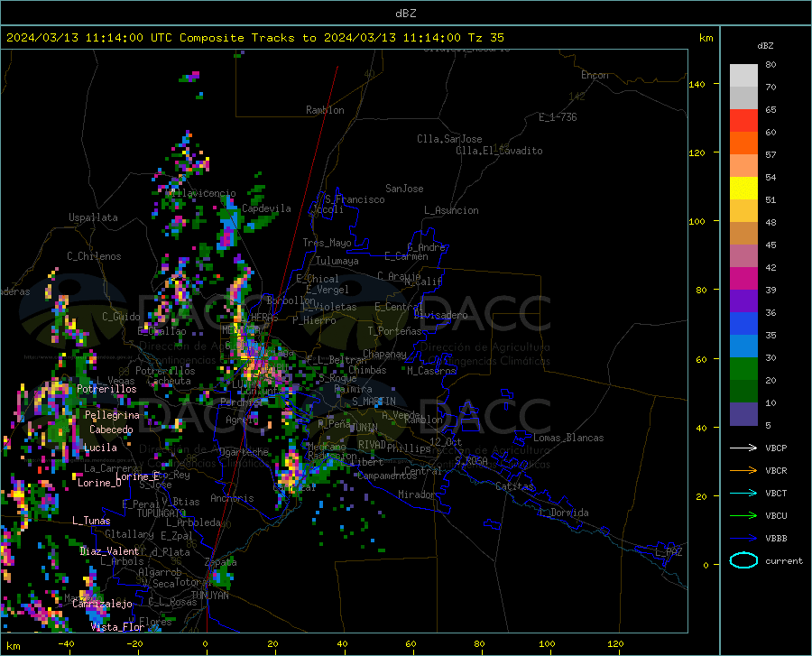
Task: Click the 'Clla.El_Cavadito' place label
Action: 499,151
